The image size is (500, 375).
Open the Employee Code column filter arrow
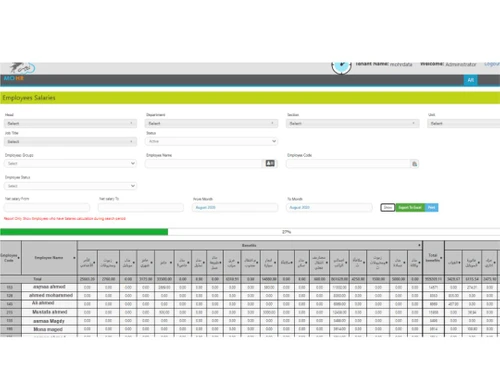19,258
